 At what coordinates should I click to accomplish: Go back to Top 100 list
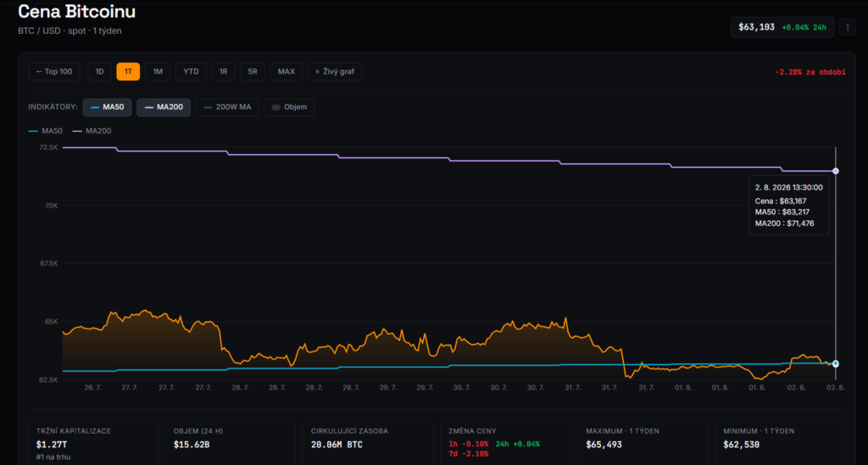tap(54, 71)
